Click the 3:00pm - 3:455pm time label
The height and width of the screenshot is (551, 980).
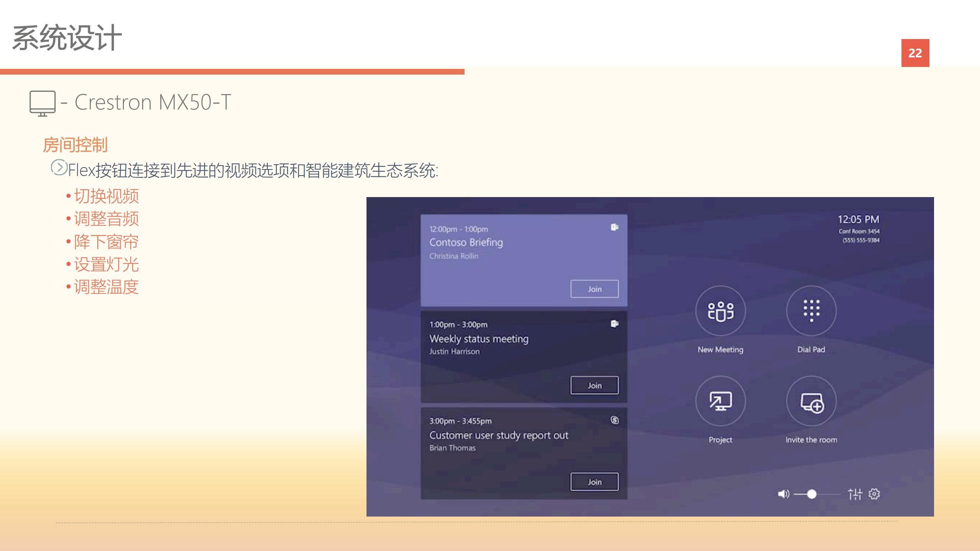[460, 421]
